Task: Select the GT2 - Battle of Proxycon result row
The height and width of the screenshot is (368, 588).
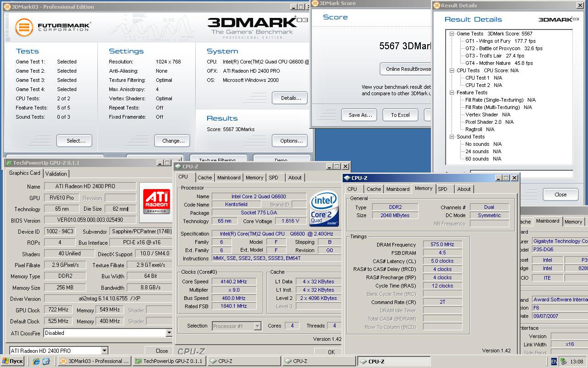Action: (504, 48)
